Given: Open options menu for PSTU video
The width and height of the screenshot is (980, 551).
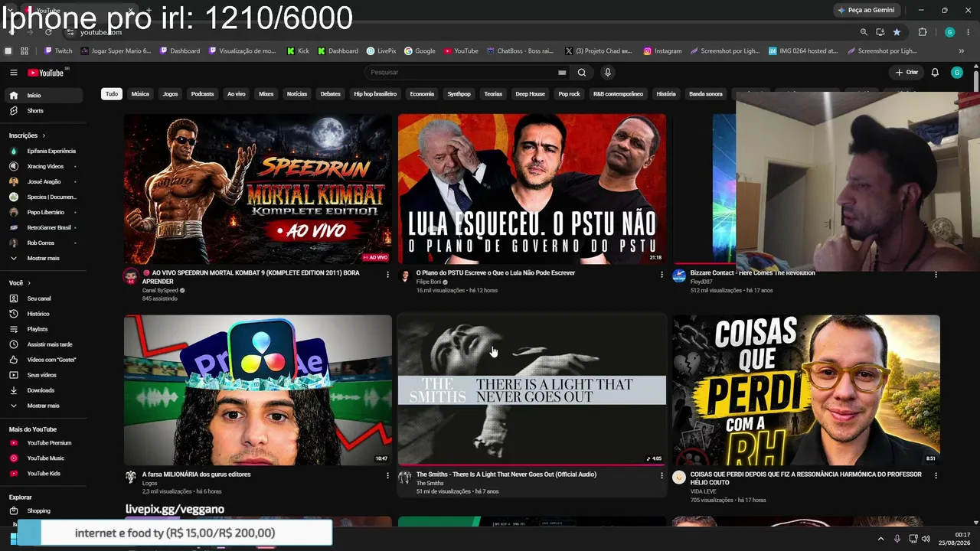Looking at the screenshot, I should coord(661,274).
